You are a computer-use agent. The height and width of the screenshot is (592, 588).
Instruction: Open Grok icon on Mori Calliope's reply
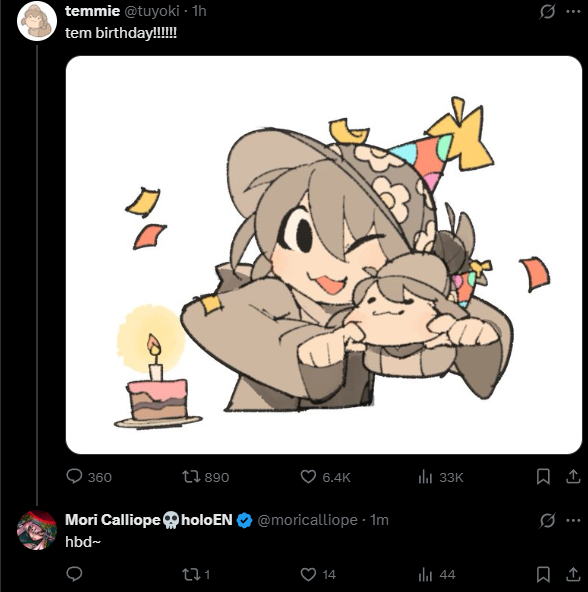[x=547, y=521]
